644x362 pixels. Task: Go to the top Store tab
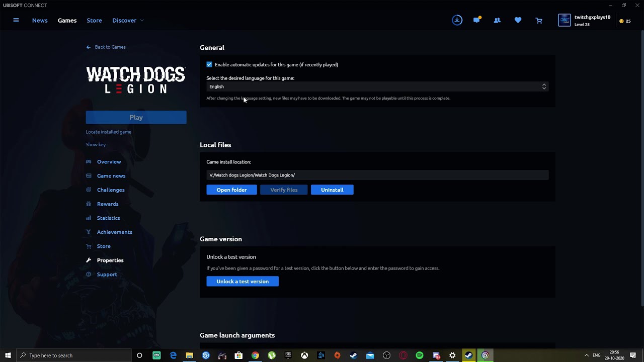(x=94, y=21)
